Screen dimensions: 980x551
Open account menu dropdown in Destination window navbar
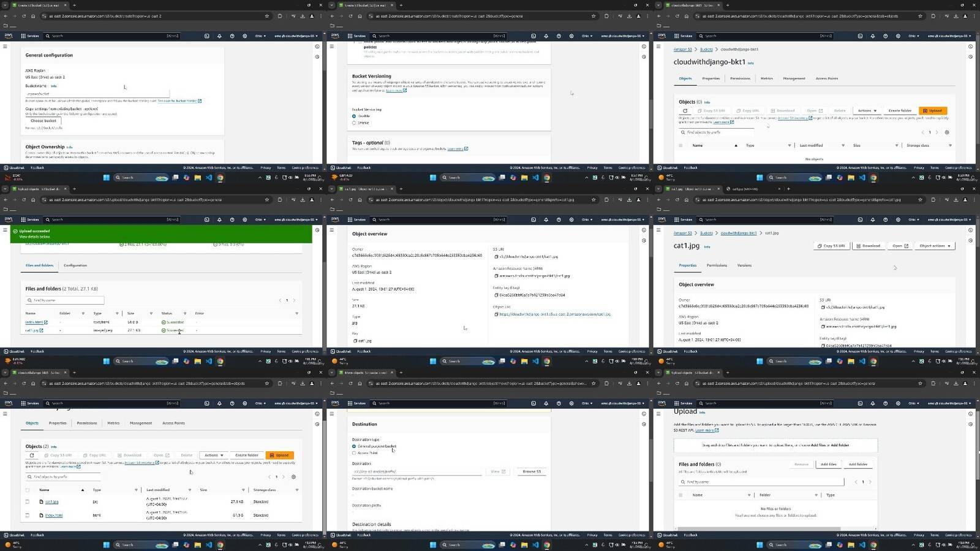point(622,403)
